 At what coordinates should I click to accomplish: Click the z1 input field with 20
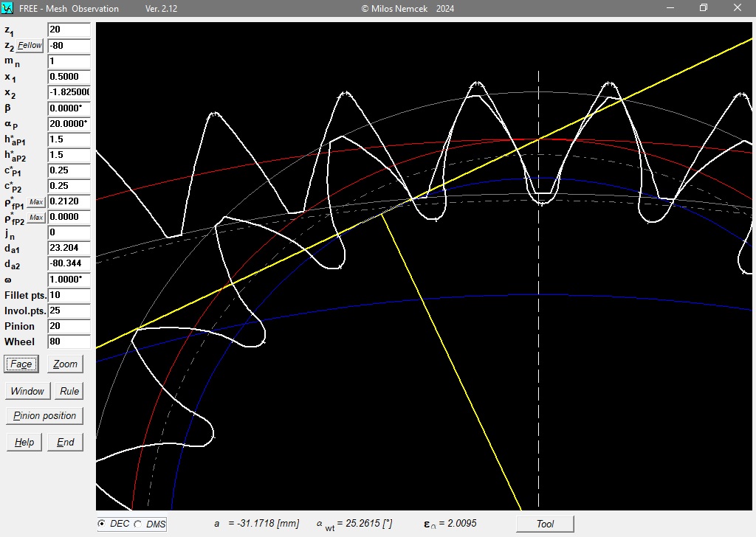69,30
